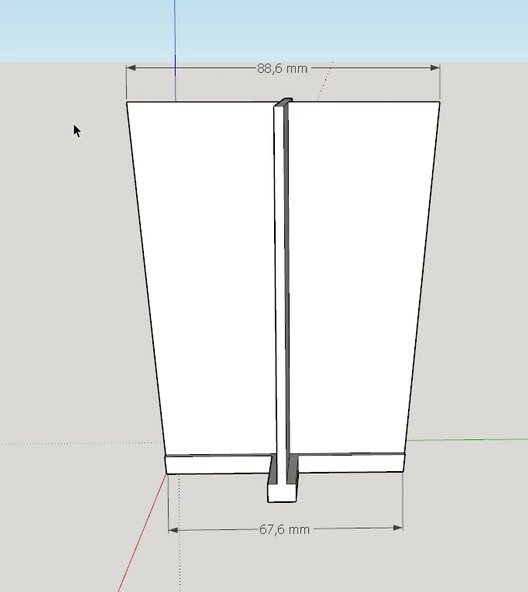
Task: Click the left arrowhead of the 67,6 mm dimension
Action: tap(173, 530)
